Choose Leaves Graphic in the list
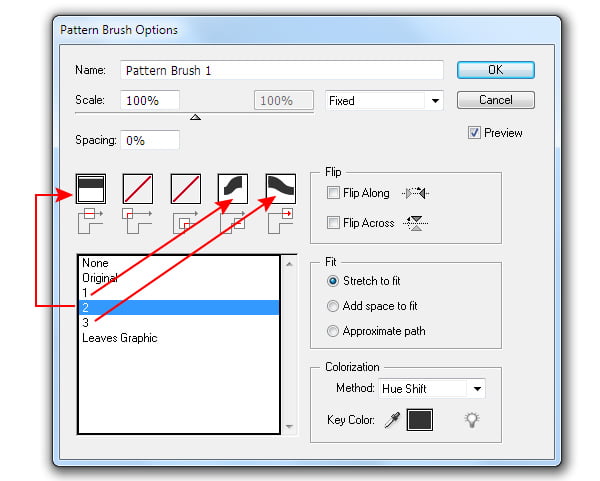The height and width of the screenshot is (481, 600). [x=179, y=338]
